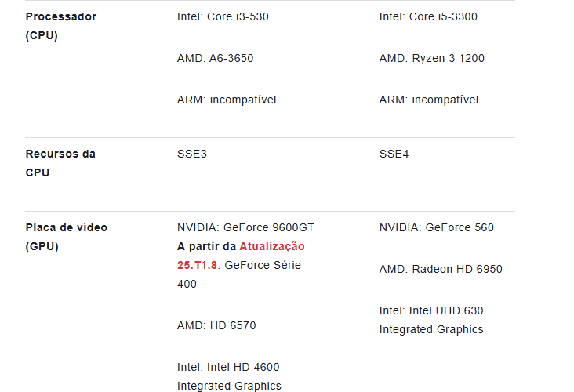Click the AMD: HD 6570 entry
Viewport: 574px width, 392px height.
coord(216,325)
